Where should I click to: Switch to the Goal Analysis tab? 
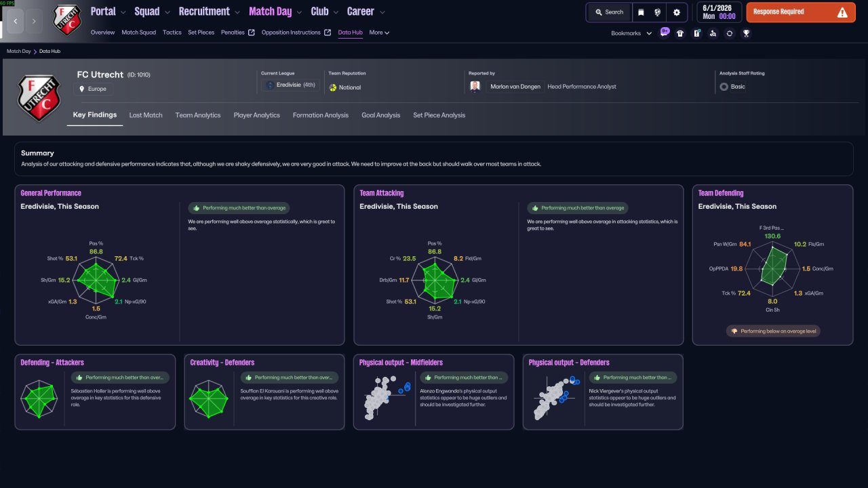(381, 115)
